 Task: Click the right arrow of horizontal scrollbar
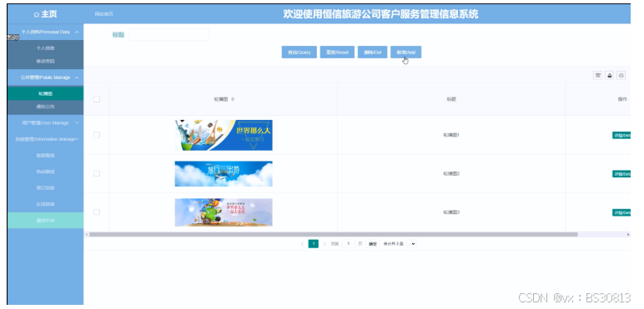point(627,234)
